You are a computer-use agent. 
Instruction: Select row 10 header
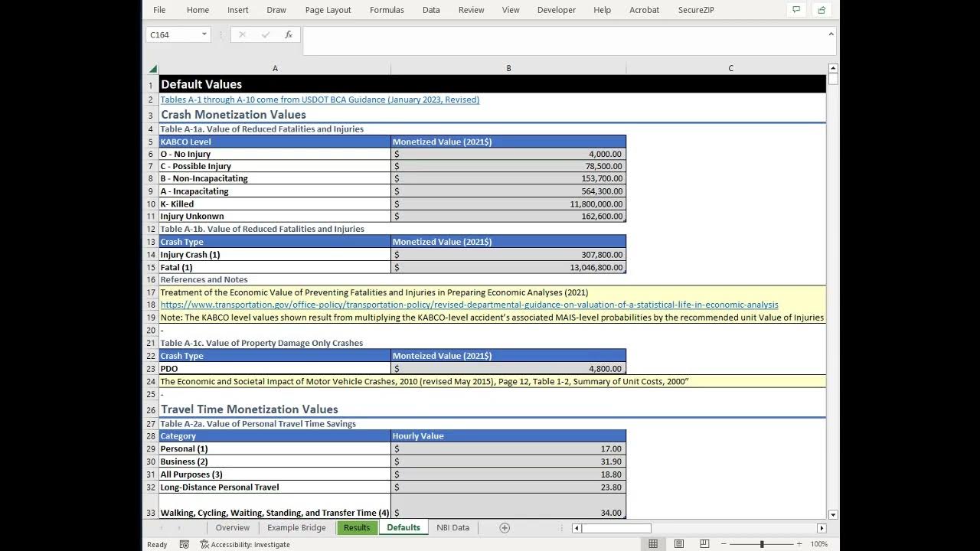(x=152, y=204)
